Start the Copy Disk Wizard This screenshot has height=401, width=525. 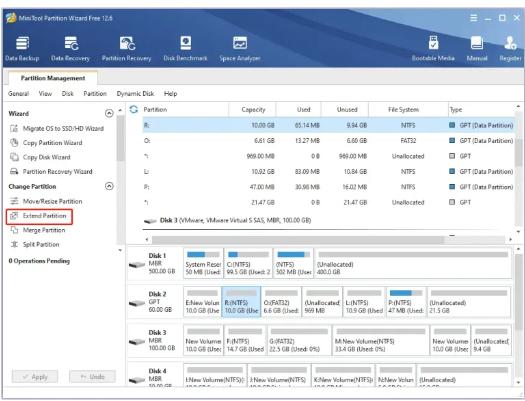click(40, 157)
